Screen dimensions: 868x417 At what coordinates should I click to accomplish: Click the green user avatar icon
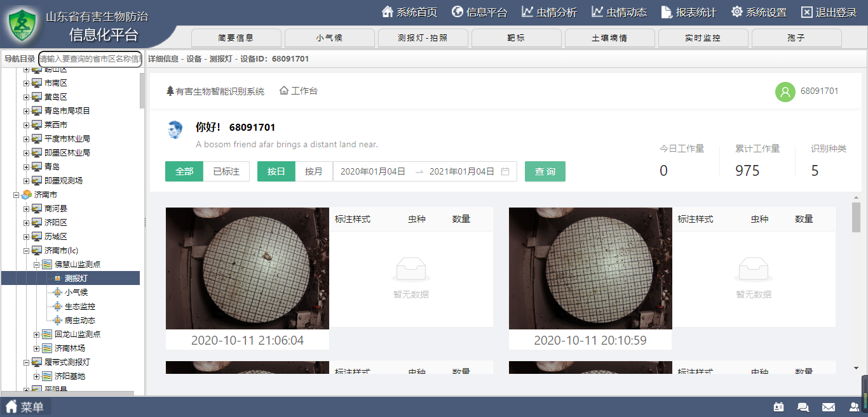[x=785, y=91]
